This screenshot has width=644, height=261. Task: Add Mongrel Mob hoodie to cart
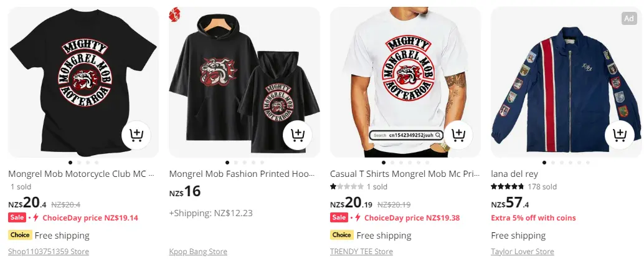tap(298, 135)
